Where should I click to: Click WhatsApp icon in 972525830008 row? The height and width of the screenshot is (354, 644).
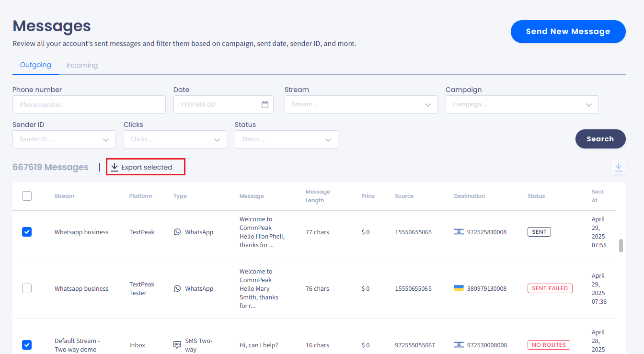pyautogui.click(x=177, y=232)
